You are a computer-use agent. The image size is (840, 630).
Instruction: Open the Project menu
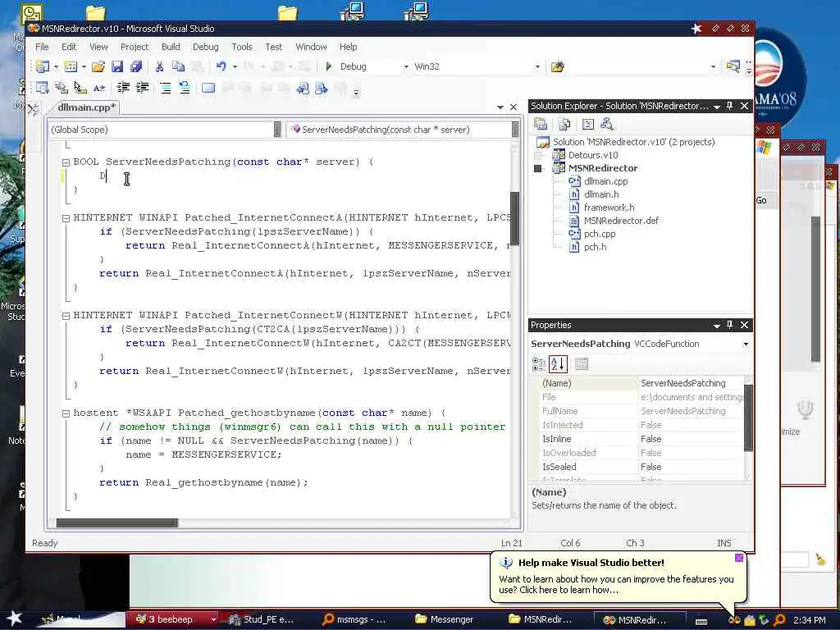point(135,47)
